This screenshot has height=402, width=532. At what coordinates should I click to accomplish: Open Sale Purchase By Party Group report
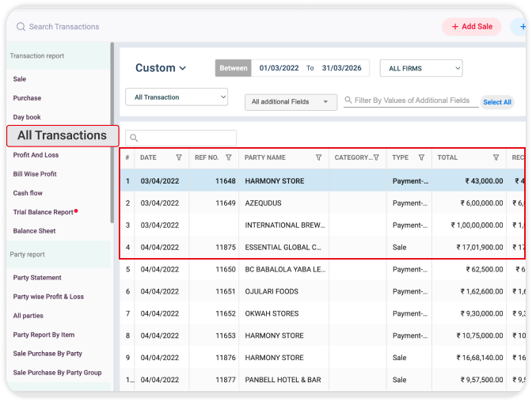(x=57, y=373)
